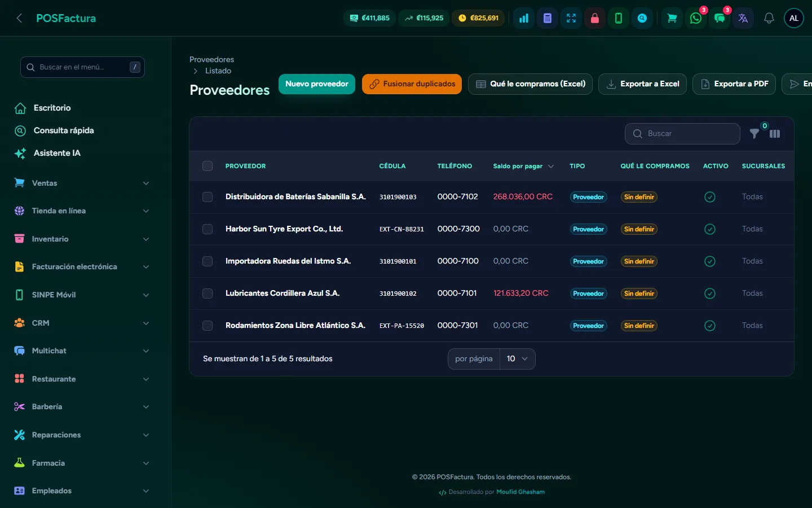Screen dimensions: 812x508
Task: Check Distribuidora de Baterías Sabanilla row checkbox
Action: 208,197
